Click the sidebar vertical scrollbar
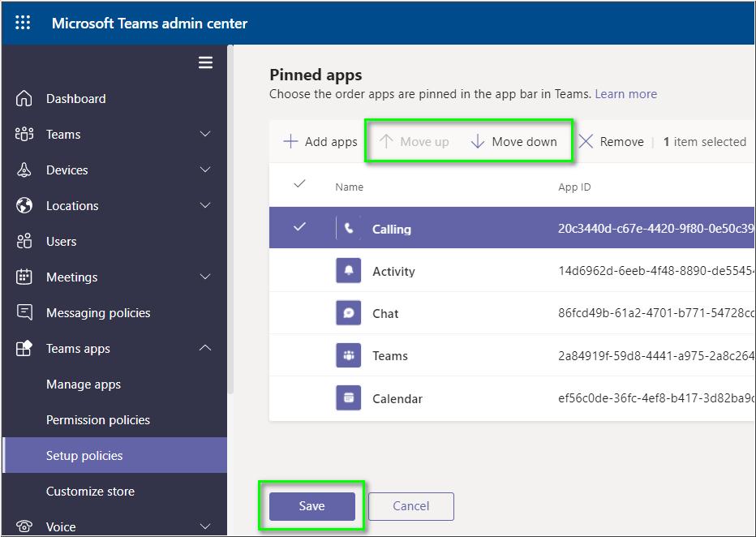 (230, 219)
